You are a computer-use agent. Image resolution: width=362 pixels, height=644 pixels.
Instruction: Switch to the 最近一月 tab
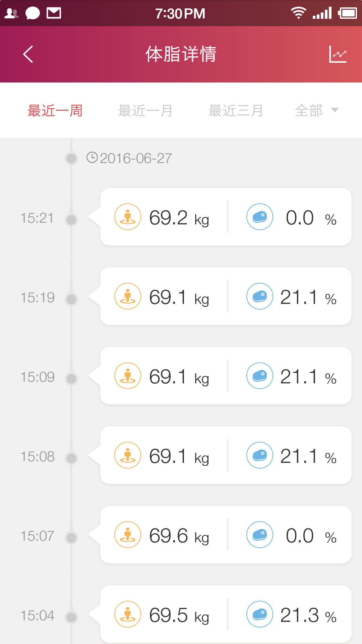pos(145,111)
